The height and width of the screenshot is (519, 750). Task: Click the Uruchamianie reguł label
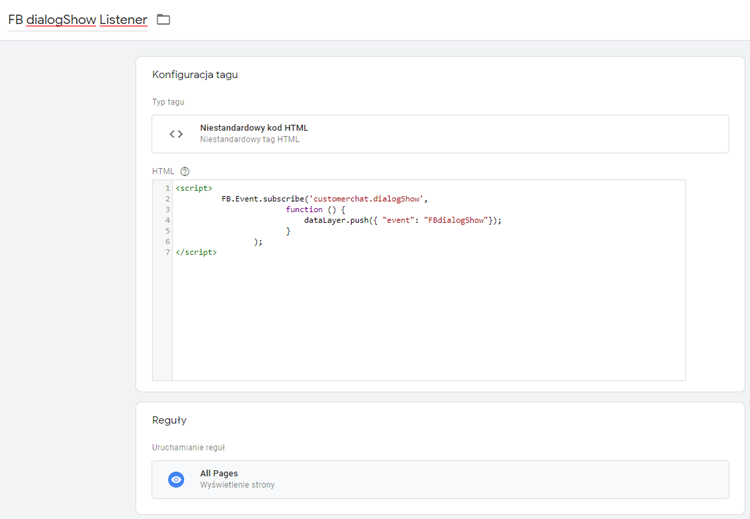188,447
